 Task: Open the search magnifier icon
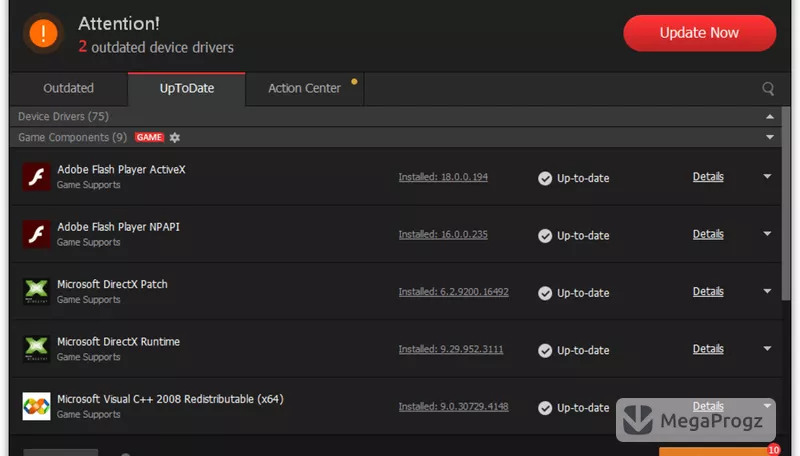tap(768, 89)
